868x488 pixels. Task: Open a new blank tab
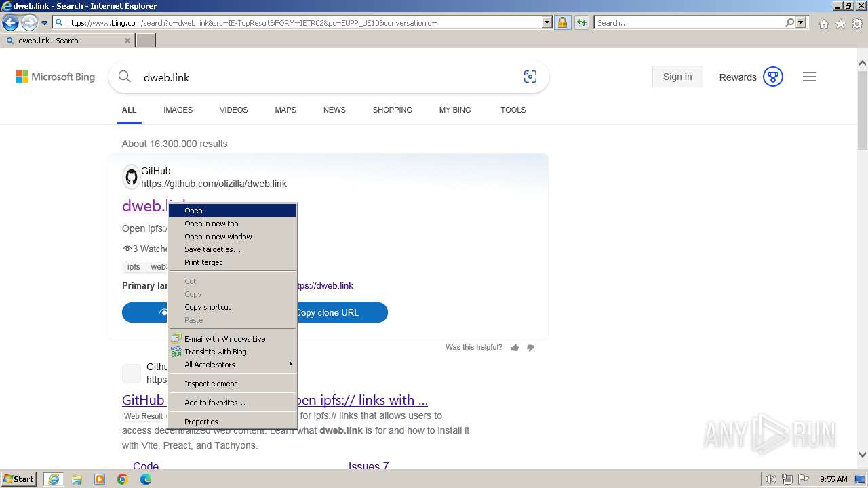(x=146, y=41)
